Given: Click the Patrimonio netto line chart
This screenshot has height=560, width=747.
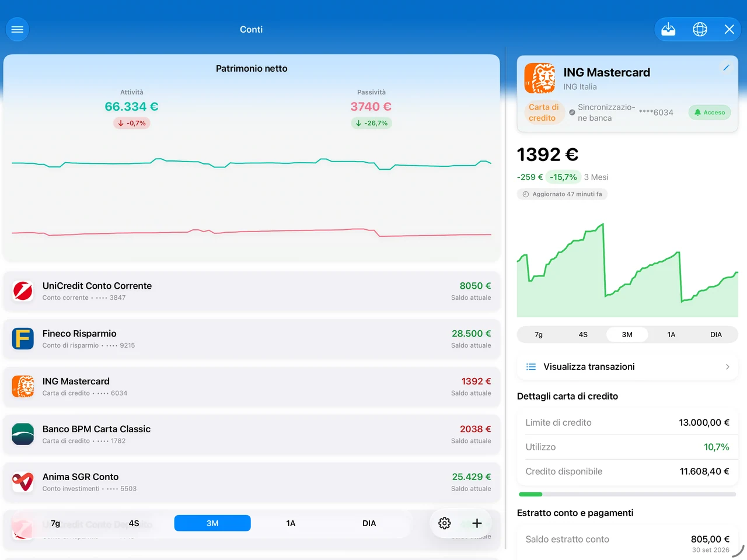Looking at the screenshot, I should (252, 198).
